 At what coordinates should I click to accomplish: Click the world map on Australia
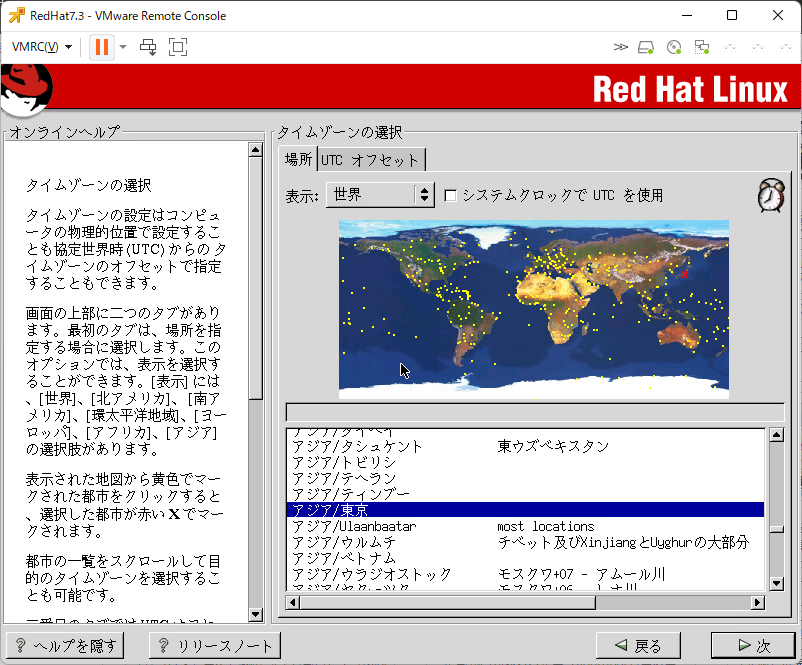(679, 335)
